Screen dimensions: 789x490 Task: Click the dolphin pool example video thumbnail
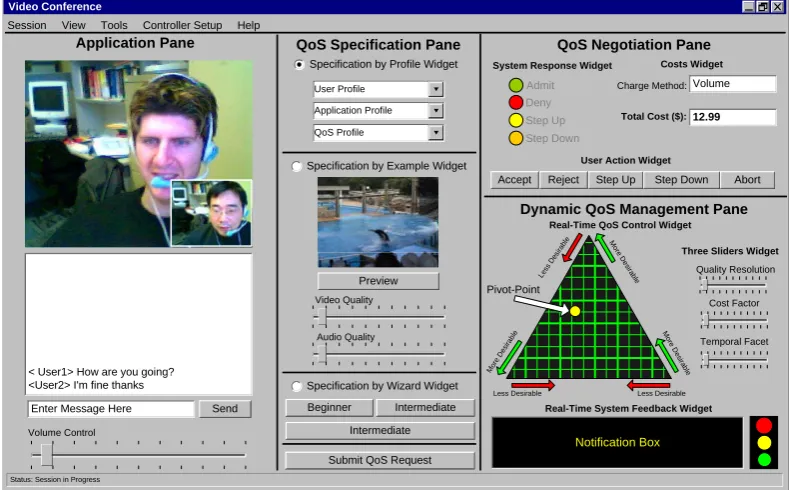click(378, 222)
